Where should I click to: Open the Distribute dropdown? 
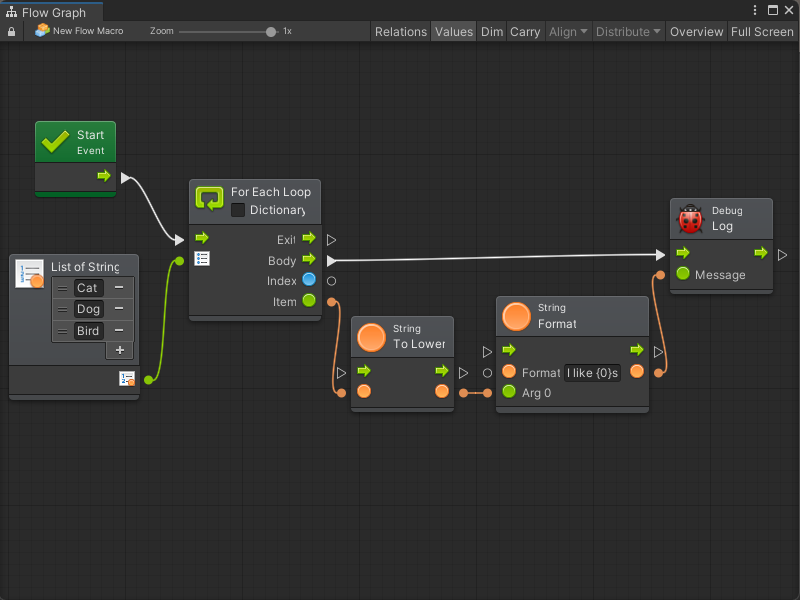[x=628, y=32]
